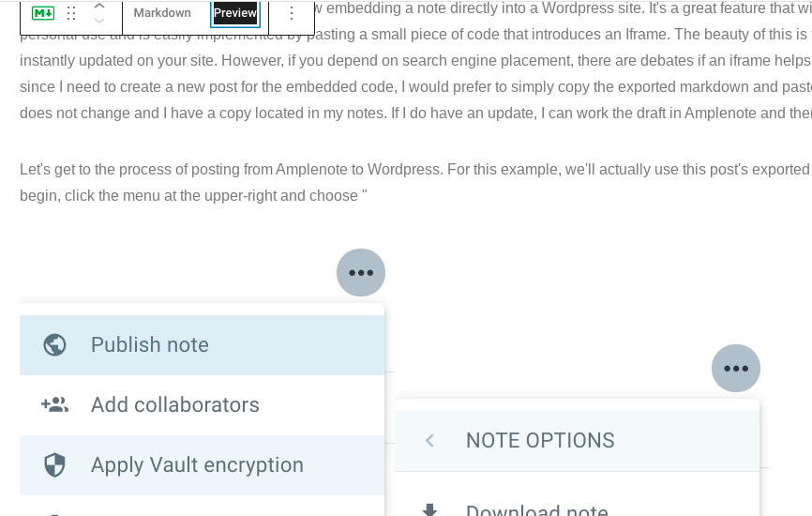The width and height of the screenshot is (812, 516).
Task: Move block down with the down arrow
Action: point(99,21)
